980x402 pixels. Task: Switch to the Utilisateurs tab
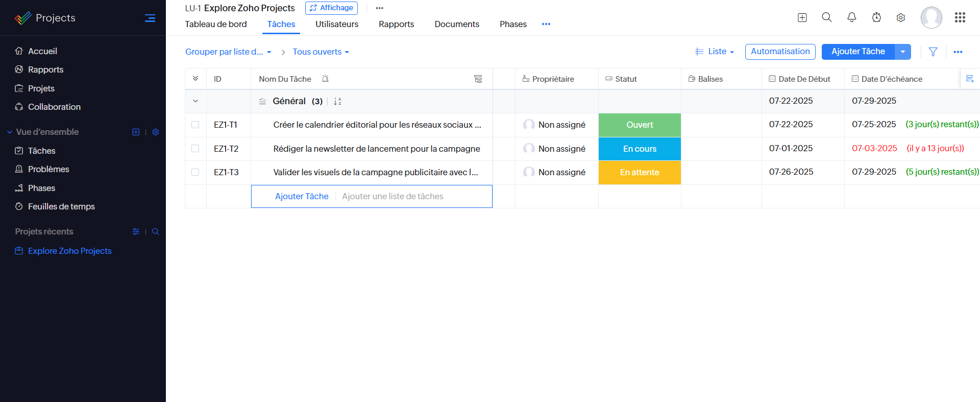tap(336, 24)
